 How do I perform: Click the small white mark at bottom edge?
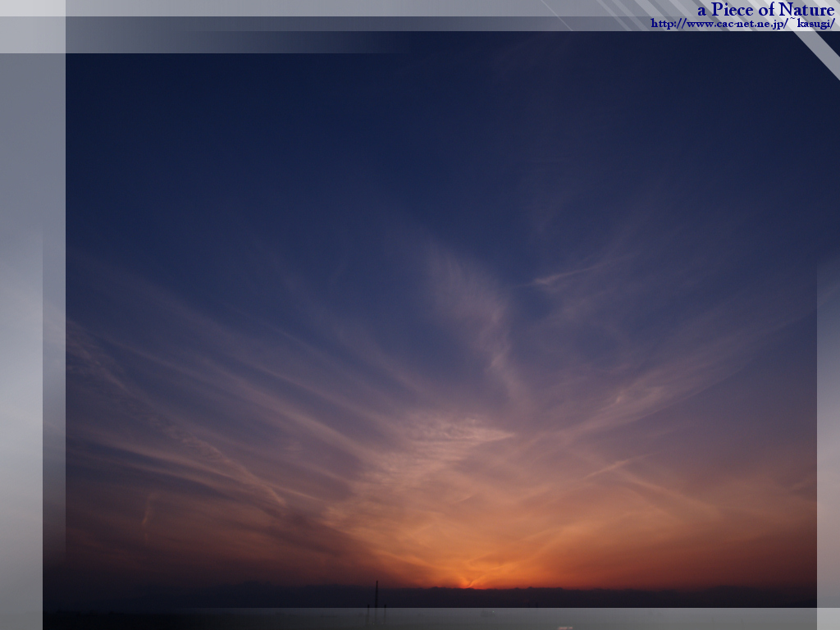click(565, 628)
